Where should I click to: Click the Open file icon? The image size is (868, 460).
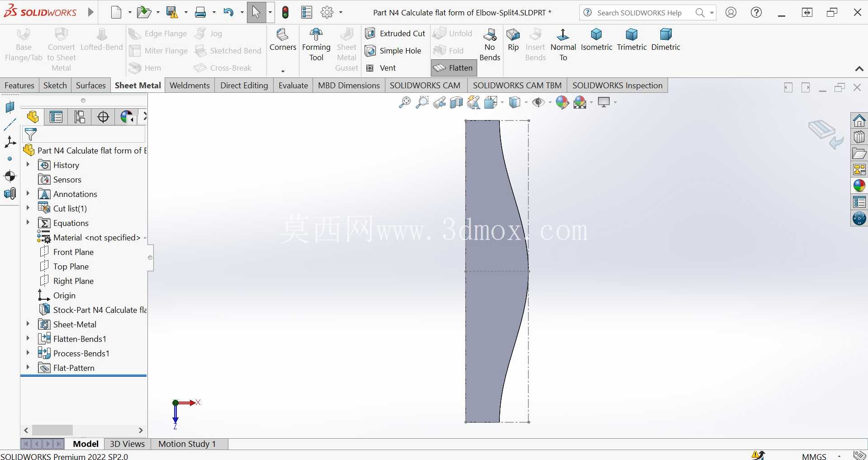144,12
